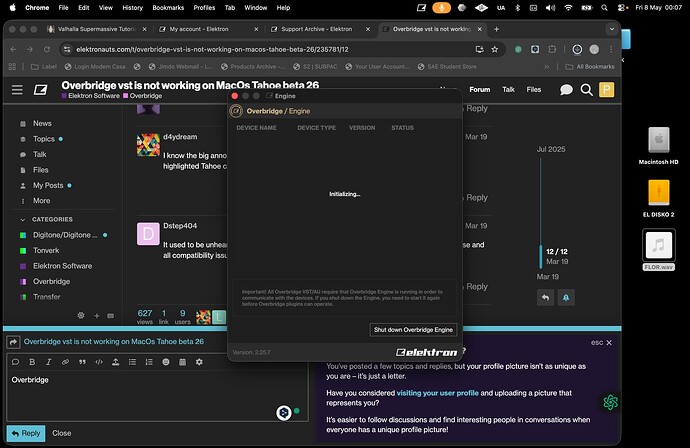
Task: Insert a hyperlink in reply editor
Action: [x=65, y=362]
